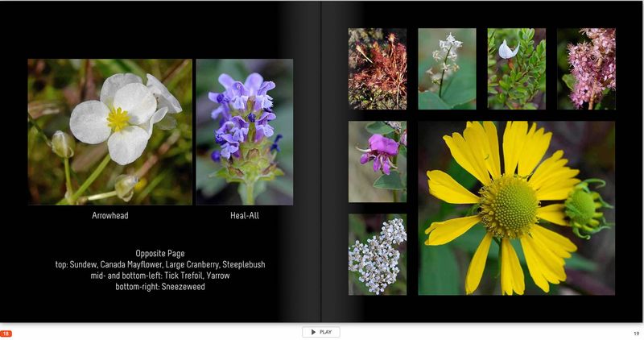The height and width of the screenshot is (340, 644).
Task: Click the orange page 18 badge
Action: 6,334
